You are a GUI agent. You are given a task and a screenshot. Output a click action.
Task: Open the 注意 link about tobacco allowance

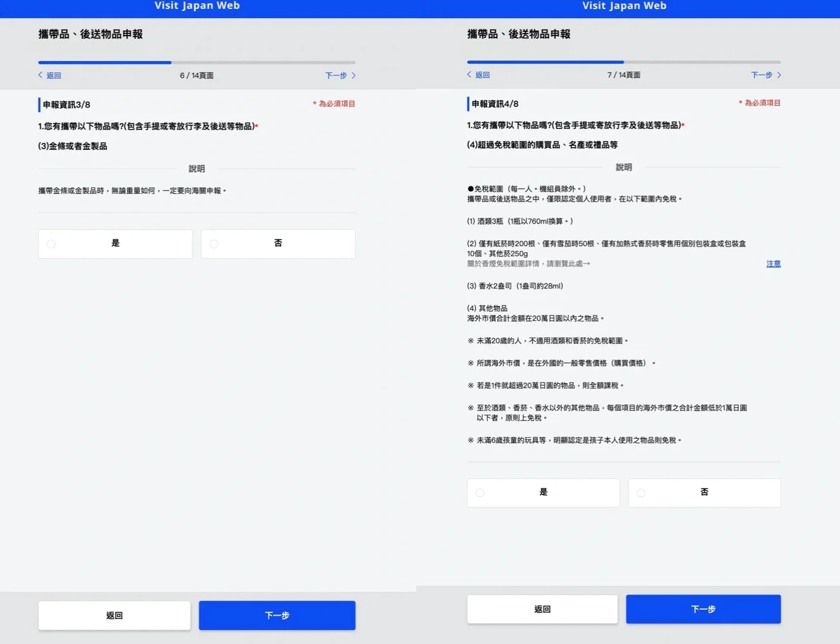tap(773, 263)
